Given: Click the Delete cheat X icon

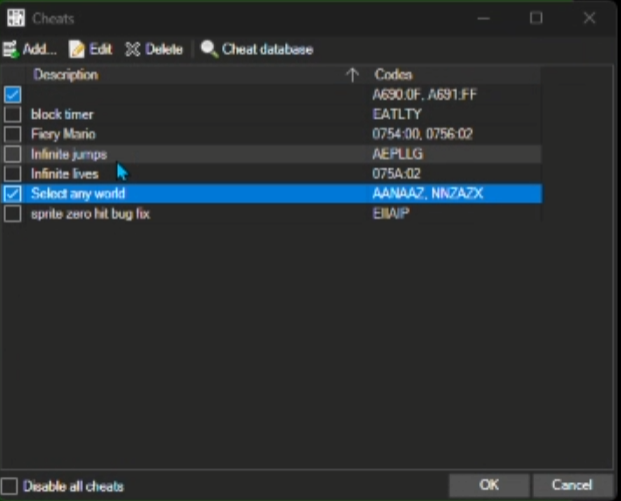Looking at the screenshot, I should point(132,49).
